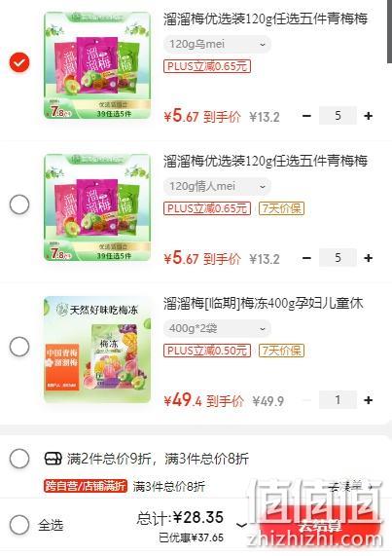
Task: Open the 120g乌mei variant dropdown
Action: tap(217, 45)
